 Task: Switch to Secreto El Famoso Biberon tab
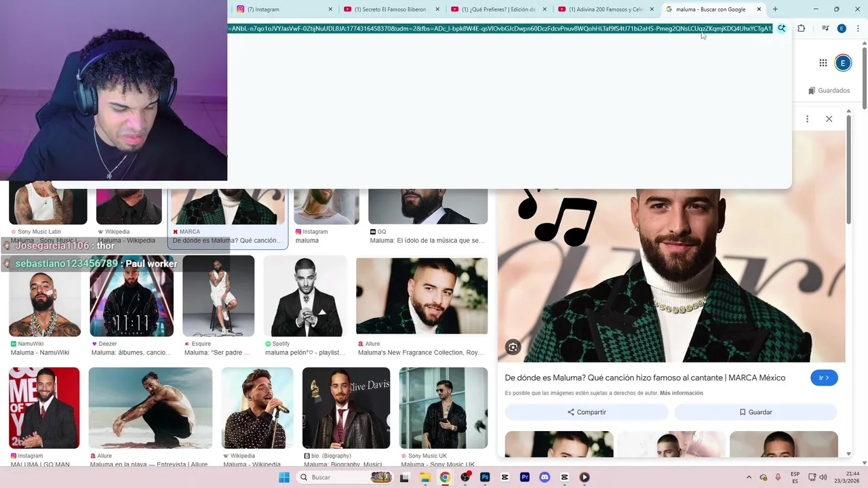(391, 9)
